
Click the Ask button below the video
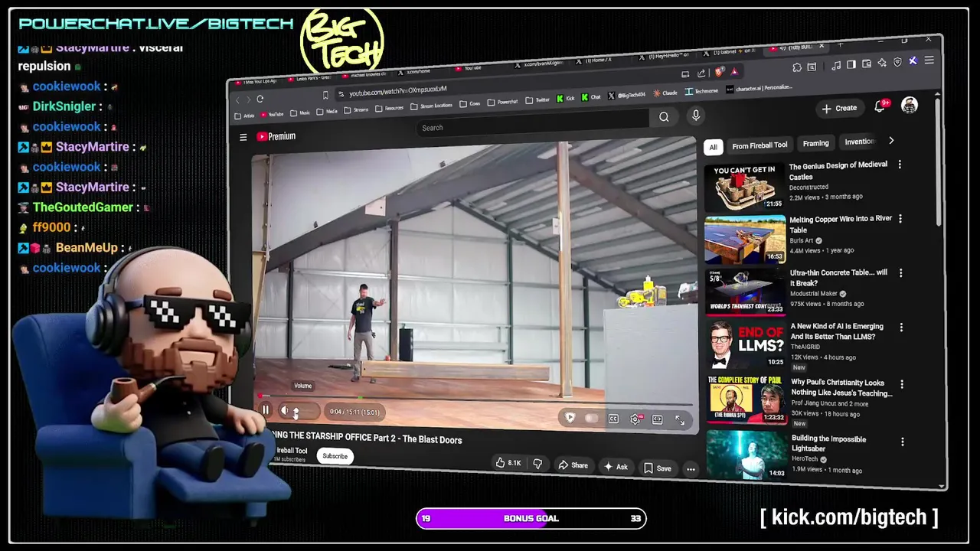point(616,466)
